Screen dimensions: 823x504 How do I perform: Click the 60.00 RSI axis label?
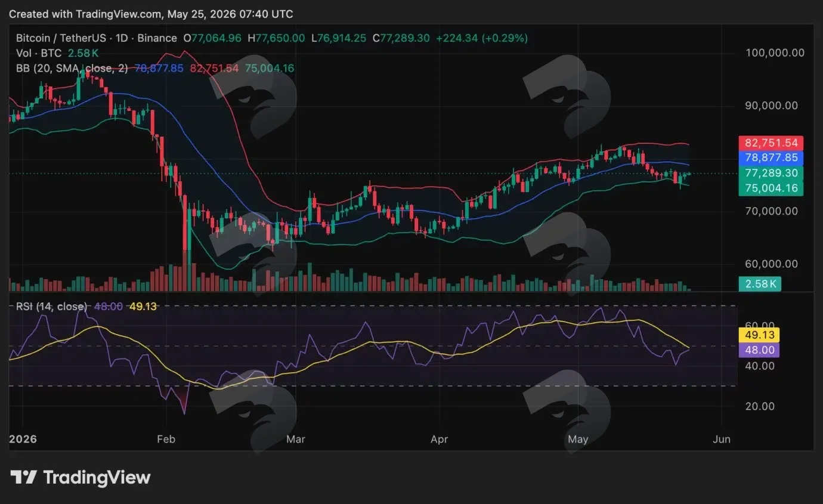click(760, 325)
